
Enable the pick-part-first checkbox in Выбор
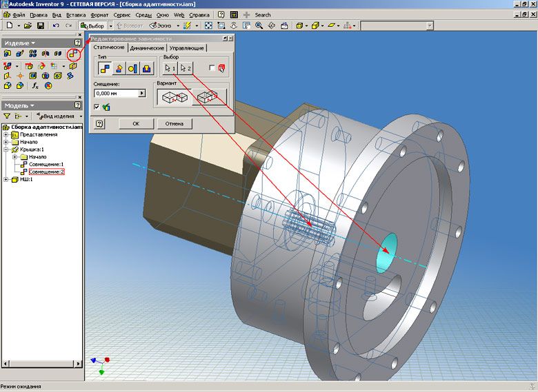tap(212, 68)
